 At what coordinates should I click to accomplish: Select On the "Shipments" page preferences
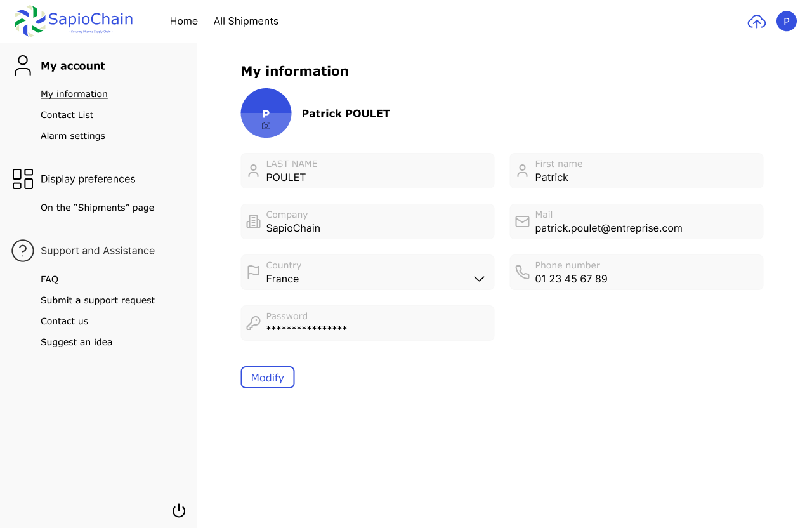98,208
